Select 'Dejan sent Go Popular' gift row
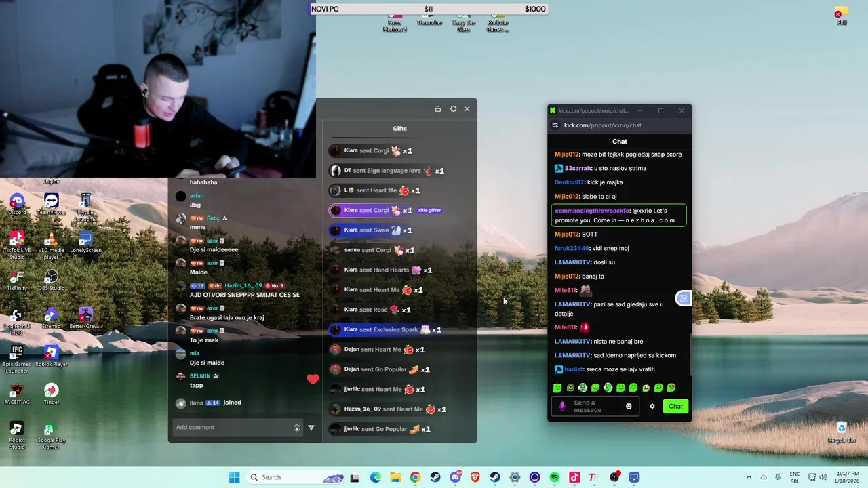Viewport: 868px width, 488px height. click(x=380, y=369)
